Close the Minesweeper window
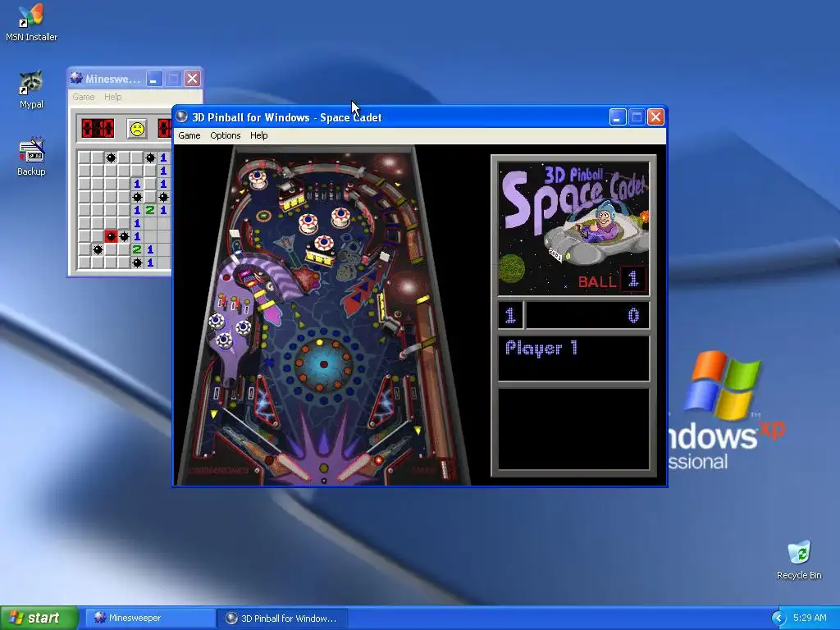Screen dimensions: 840x630 192,79
